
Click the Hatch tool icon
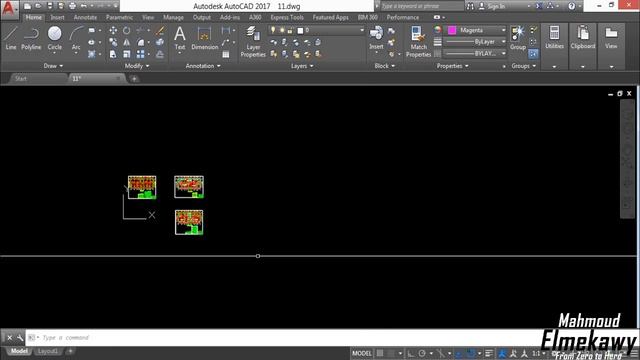click(91, 54)
